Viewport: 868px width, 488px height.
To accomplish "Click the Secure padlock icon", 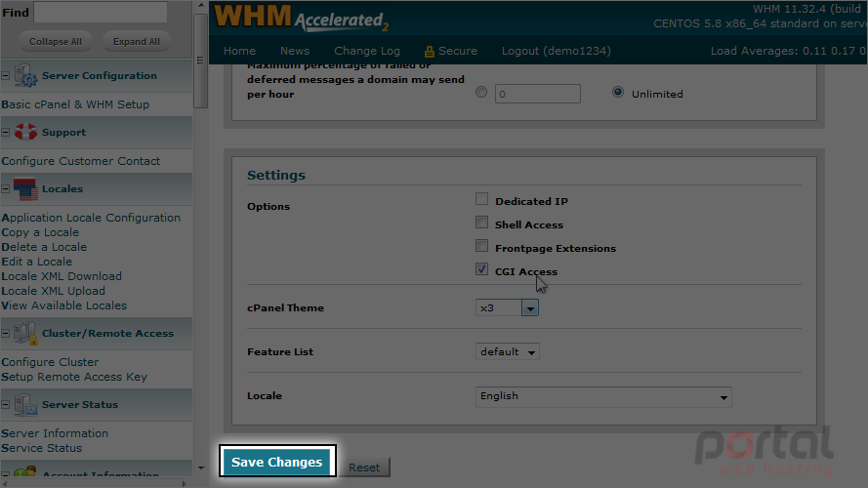I will [x=429, y=52].
